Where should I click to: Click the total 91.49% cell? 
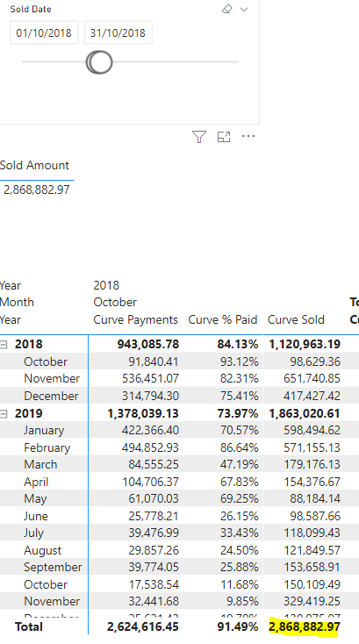237,626
